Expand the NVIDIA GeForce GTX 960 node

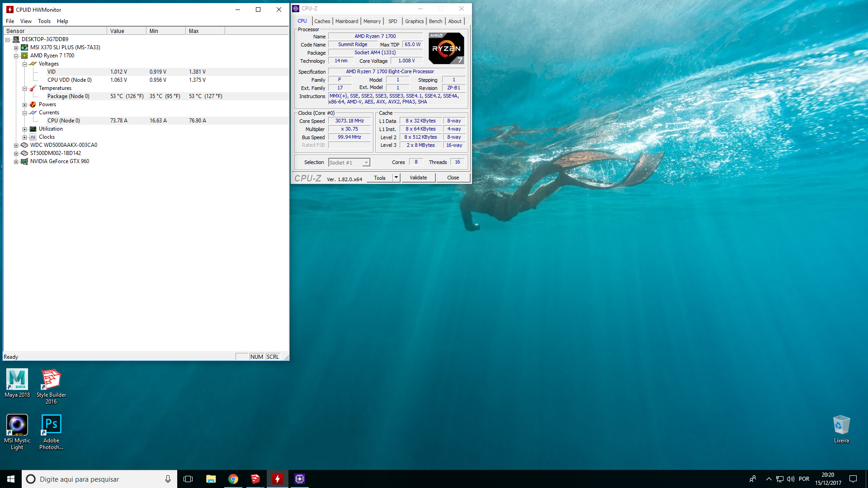pyautogui.click(x=16, y=161)
